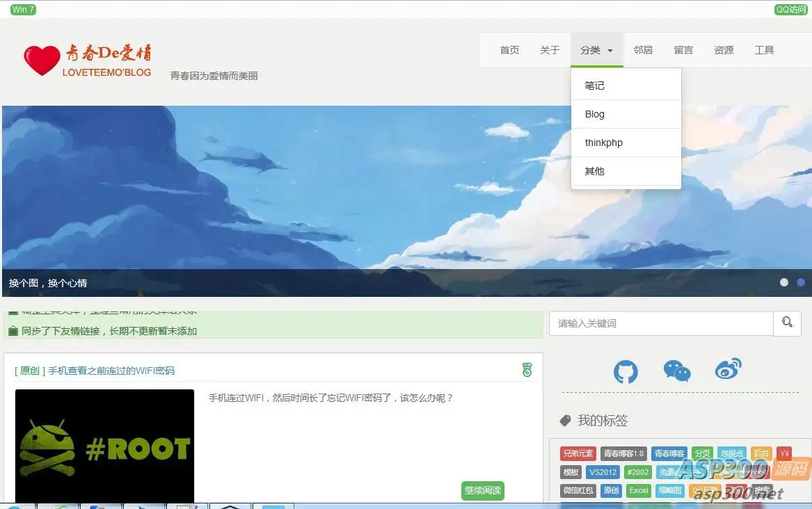Select the VS2012 tag
Viewport: 812px width, 509px height.
(603, 472)
